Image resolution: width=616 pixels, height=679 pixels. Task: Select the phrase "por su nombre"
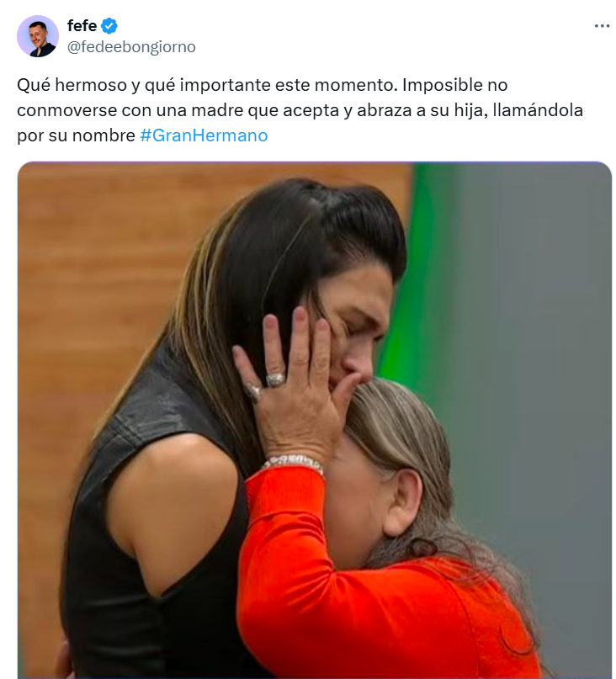(77, 135)
